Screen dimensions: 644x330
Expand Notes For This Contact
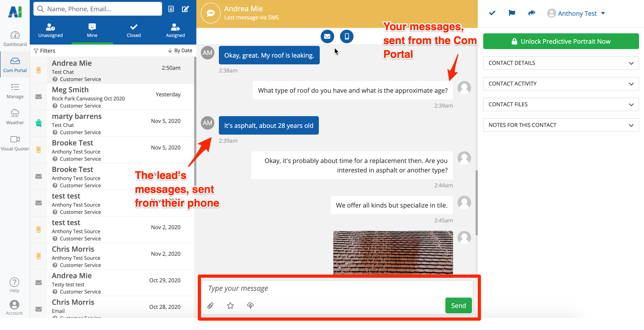[x=560, y=125]
